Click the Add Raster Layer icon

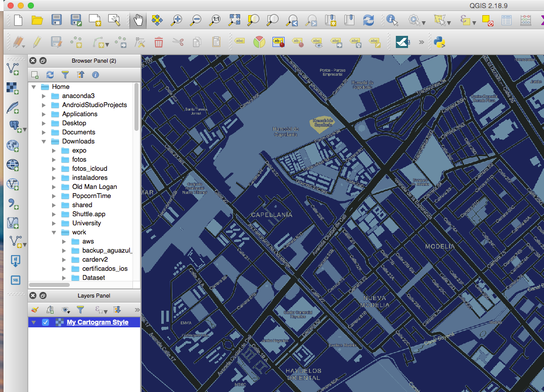[13, 87]
